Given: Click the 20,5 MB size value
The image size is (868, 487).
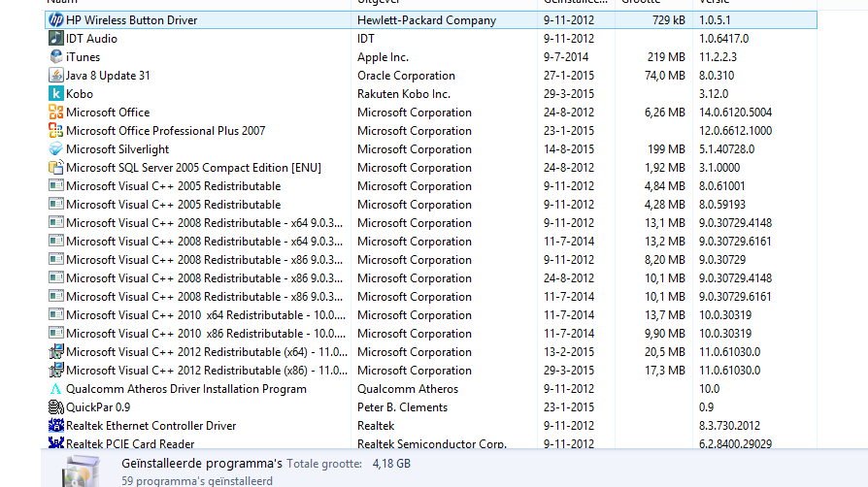Looking at the screenshot, I should tap(664, 352).
